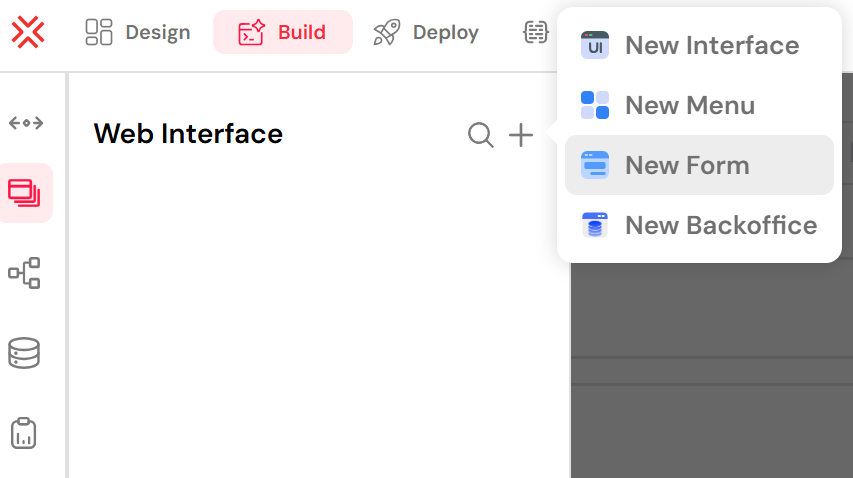Click the red X app logo
Viewport: 853px width, 478px height.
click(x=28, y=32)
